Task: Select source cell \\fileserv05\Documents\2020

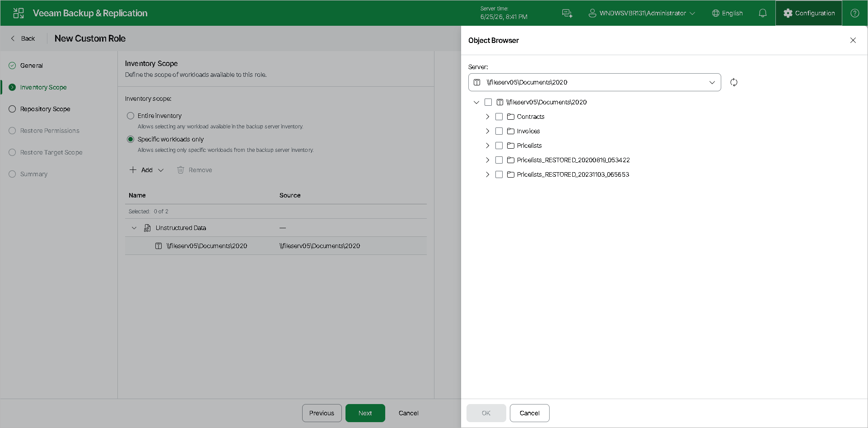Action: (320, 246)
